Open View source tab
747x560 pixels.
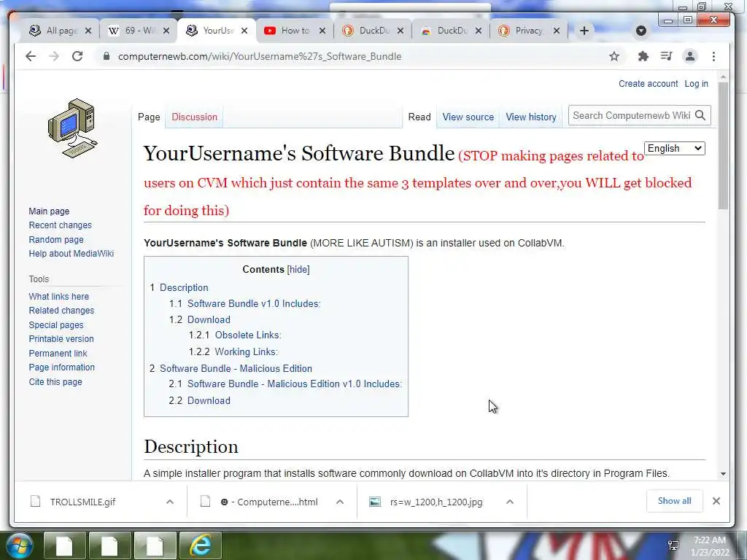coord(468,117)
